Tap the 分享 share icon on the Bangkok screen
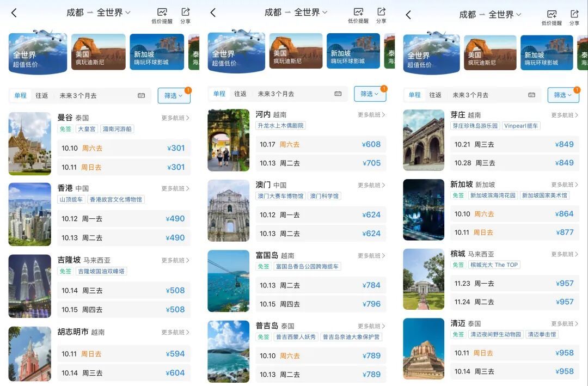Screen dimensions: 588x386 185,16
